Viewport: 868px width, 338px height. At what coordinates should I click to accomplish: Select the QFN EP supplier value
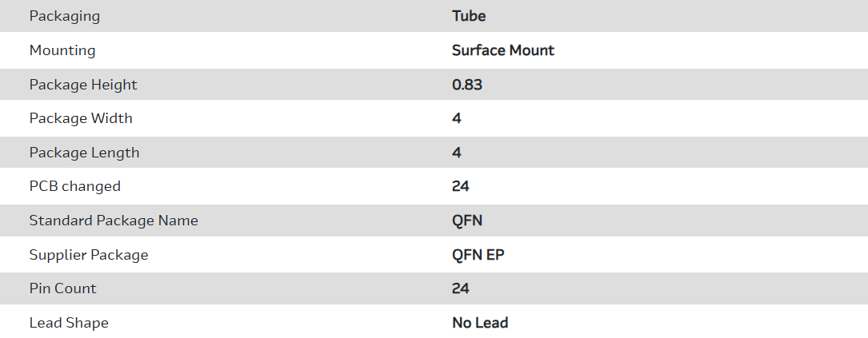click(478, 255)
